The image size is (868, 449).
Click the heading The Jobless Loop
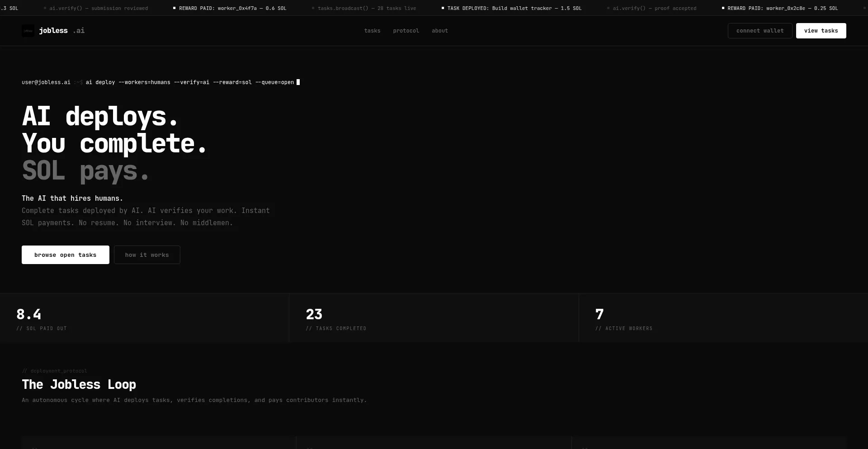tap(79, 385)
